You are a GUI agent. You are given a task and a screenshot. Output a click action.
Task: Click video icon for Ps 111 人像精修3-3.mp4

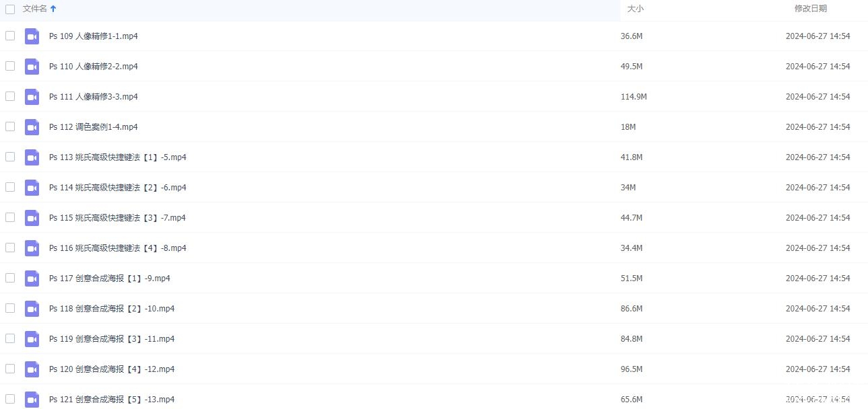[32, 97]
